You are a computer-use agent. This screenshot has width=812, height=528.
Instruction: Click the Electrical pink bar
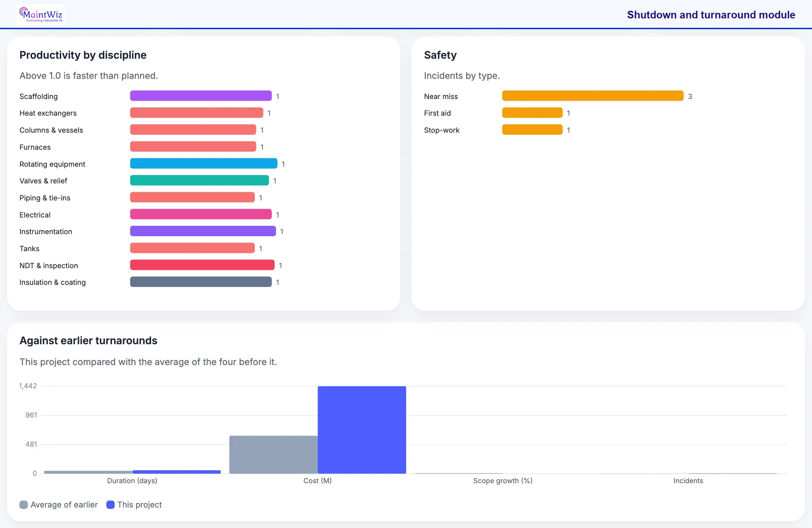click(201, 214)
